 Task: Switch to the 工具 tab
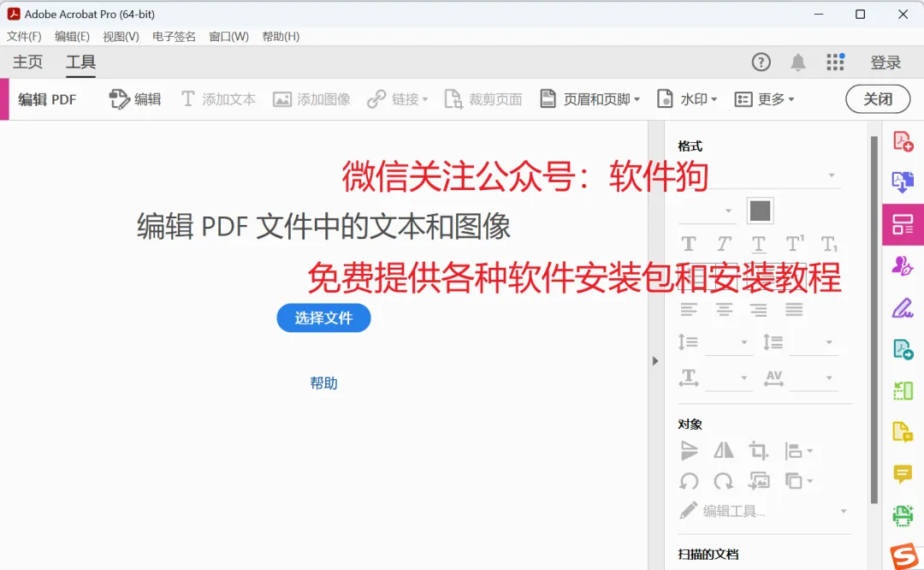click(80, 62)
